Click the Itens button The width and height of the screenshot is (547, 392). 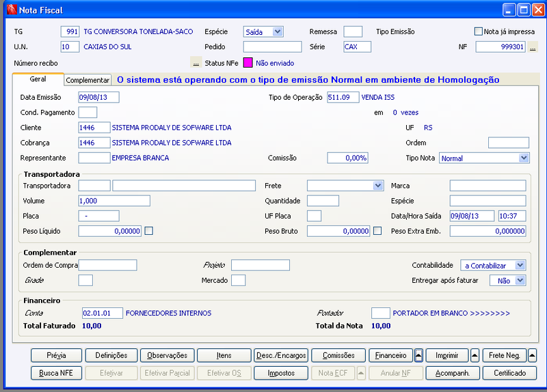click(x=224, y=355)
